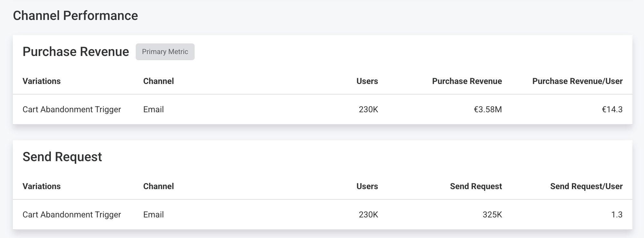Select the Purchase Revenue section title
Image resolution: width=644 pixels, height=238 pixels.
coord(76,52)
